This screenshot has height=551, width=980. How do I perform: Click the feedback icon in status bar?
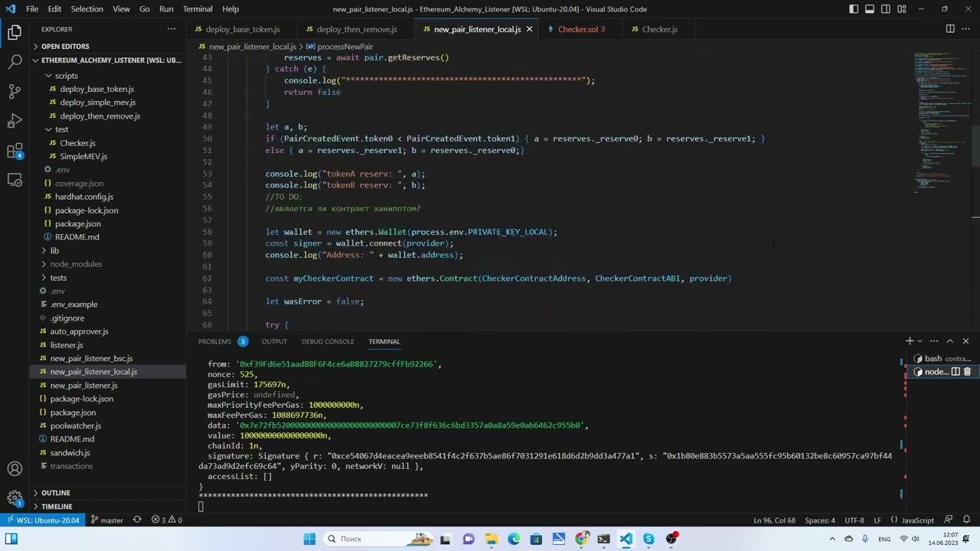pos(949,520)
